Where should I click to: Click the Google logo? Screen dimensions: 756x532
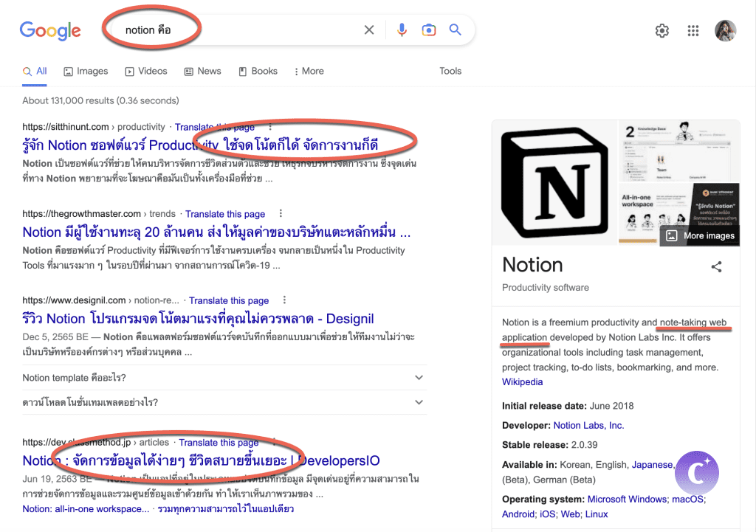[50, 30]
